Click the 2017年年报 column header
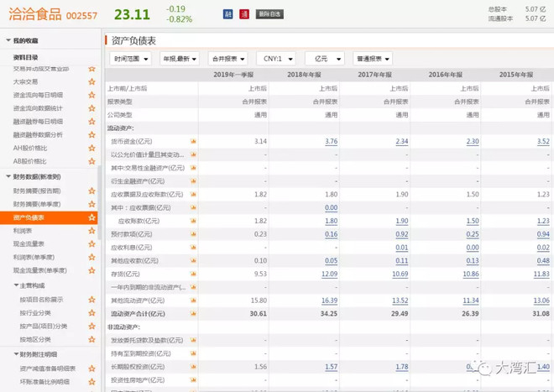Screen dimensions: 554x392 point(375,75)
